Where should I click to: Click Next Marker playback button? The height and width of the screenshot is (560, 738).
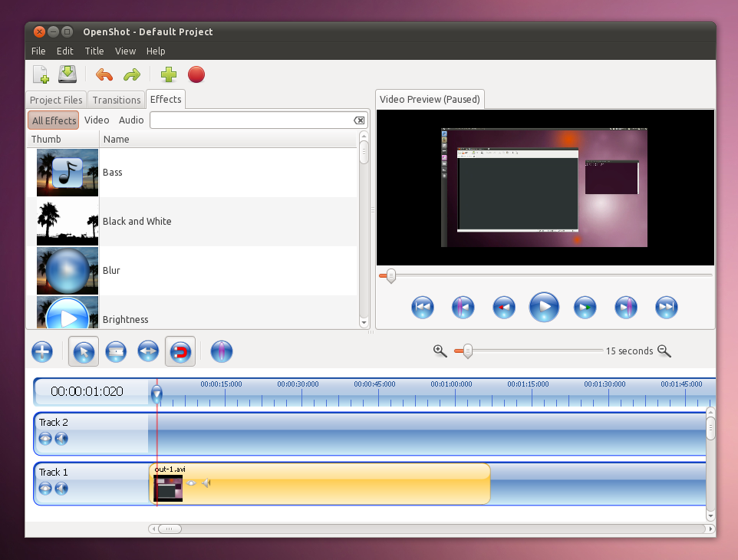626,308
